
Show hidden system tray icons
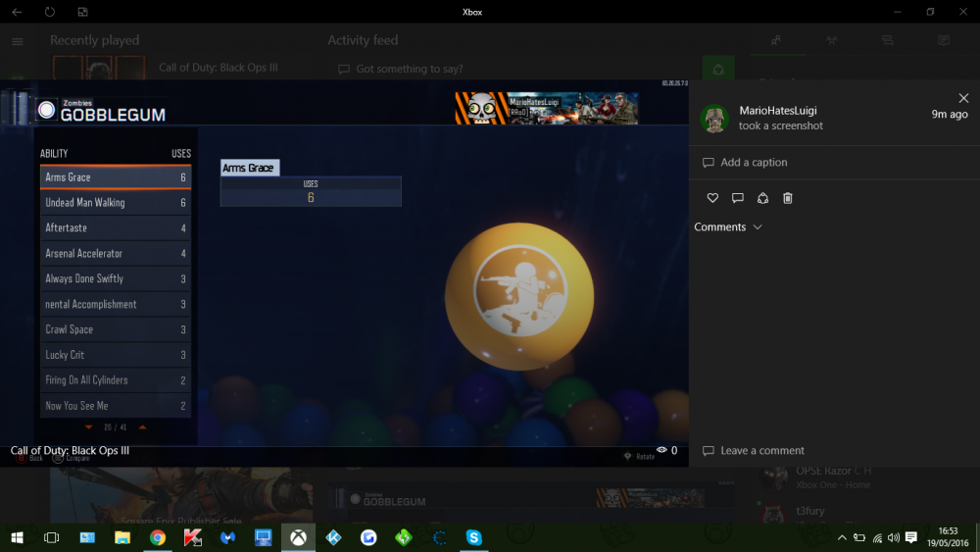841,537
